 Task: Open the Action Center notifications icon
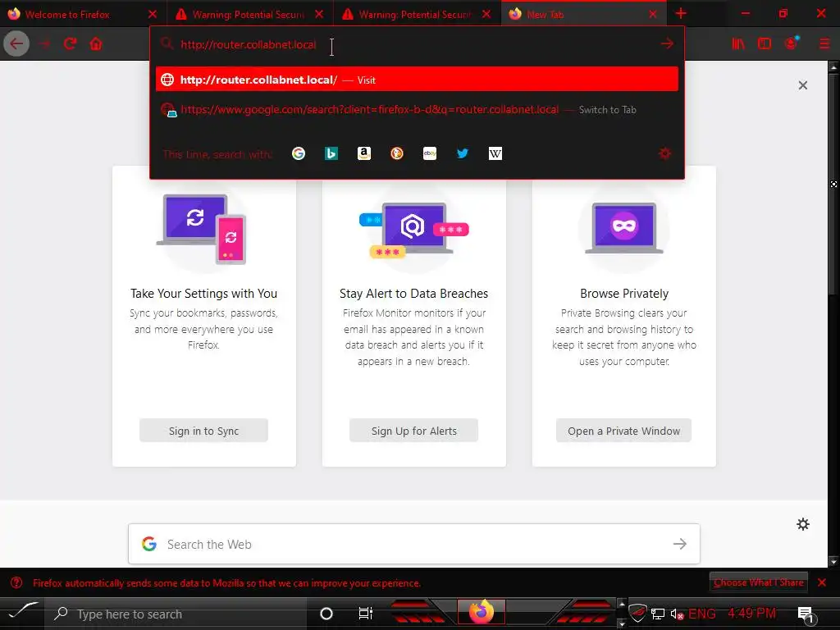pyautogui.click(x=806, y=614)
